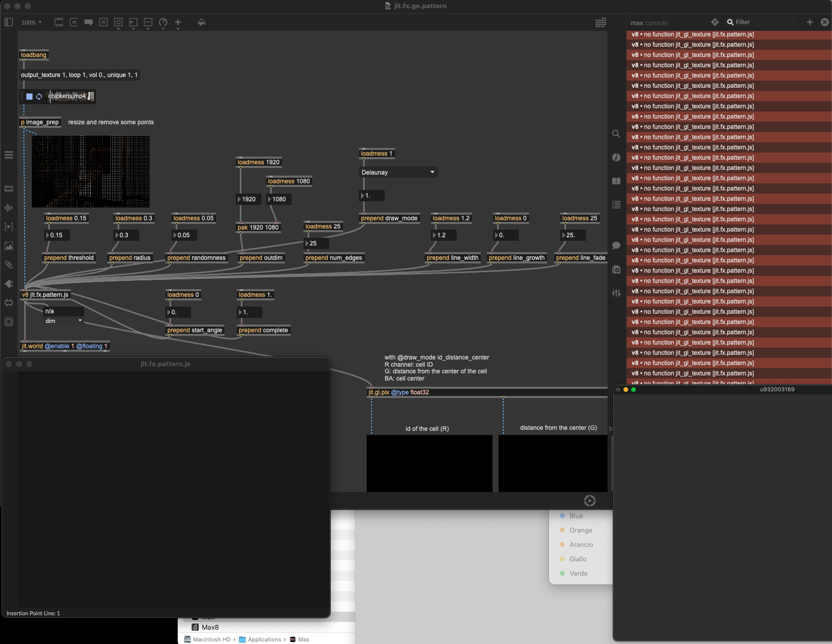The width and height of the screenshot is (832, 644).
Task: Select the Verde tag entry
Action: 578,573
